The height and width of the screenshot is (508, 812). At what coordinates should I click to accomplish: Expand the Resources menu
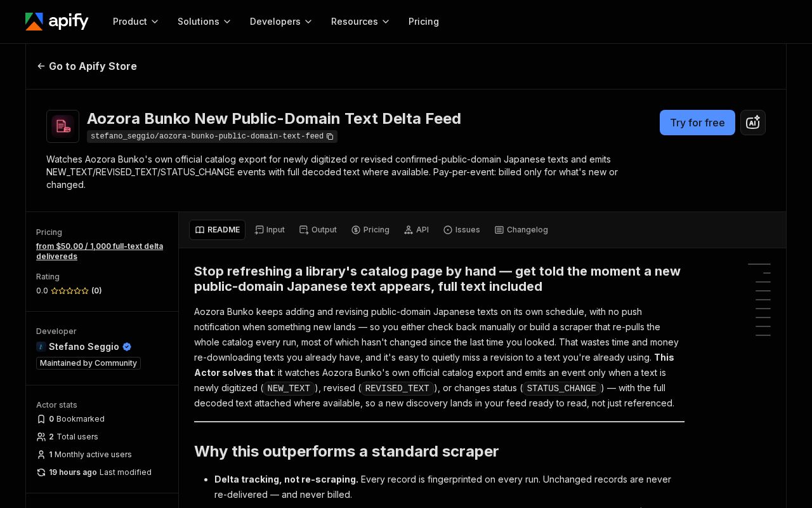(x=360, y=22)
